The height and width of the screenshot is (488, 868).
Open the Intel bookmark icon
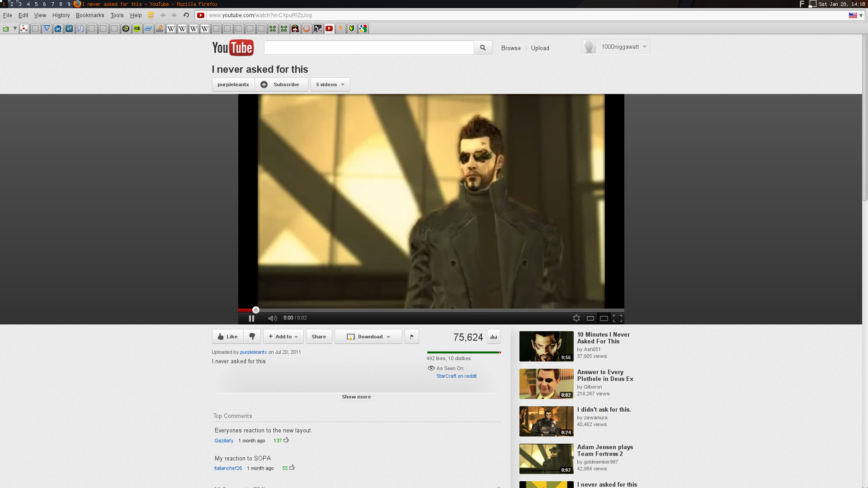148,28
